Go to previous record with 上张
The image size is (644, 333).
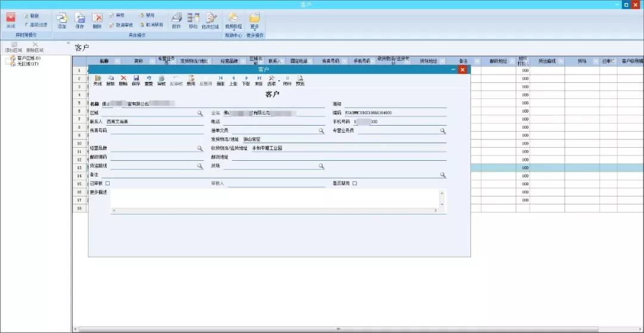[233, 80]
